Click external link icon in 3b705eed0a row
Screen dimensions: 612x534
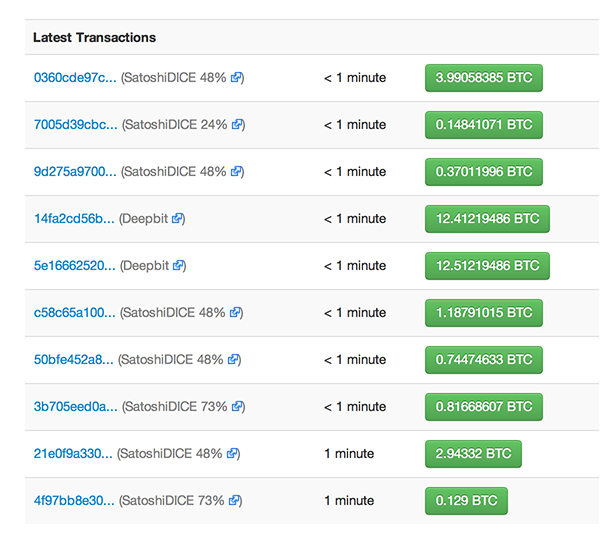[237, 406]
